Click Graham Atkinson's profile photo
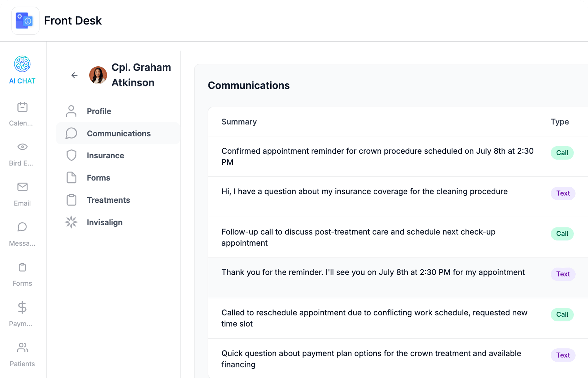Image resolution: width=588 pixels, height=378 pixels. 98,75
